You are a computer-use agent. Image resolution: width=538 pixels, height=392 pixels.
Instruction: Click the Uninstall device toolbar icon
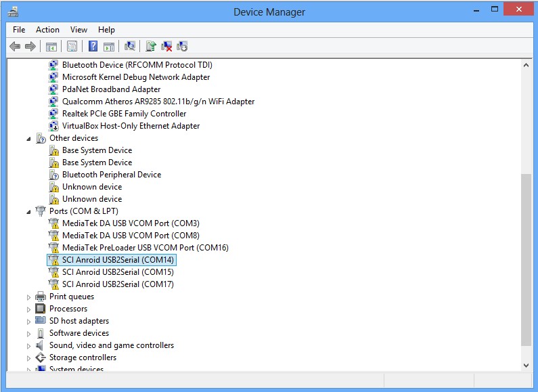point(166,46)
